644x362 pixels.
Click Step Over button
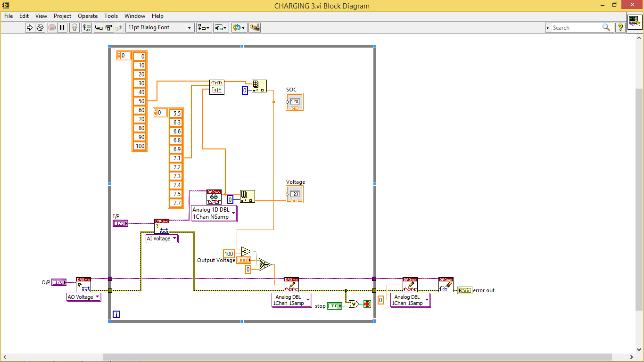point(108,27)
